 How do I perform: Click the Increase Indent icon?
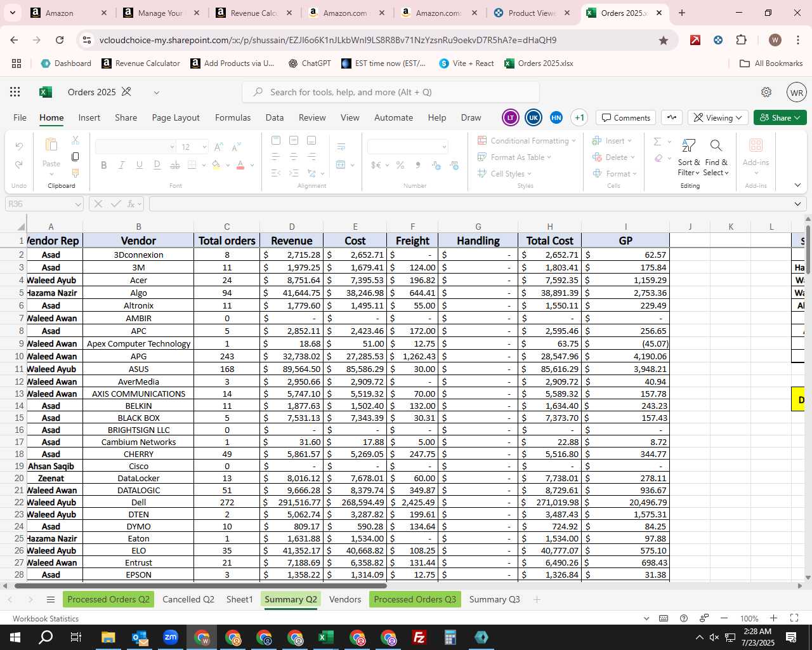pyautogui.click(x=294, y=173)
